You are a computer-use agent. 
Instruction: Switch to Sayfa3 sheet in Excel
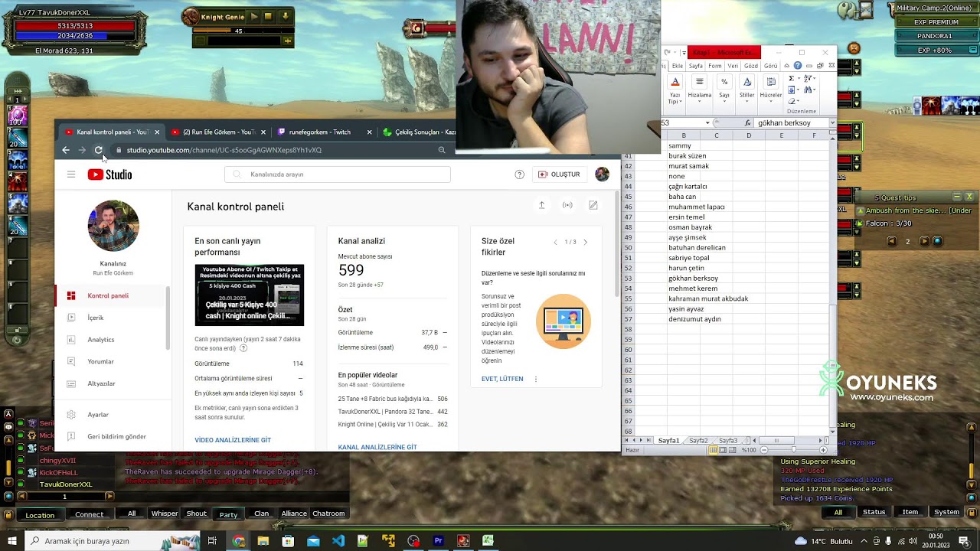[728, 441]
